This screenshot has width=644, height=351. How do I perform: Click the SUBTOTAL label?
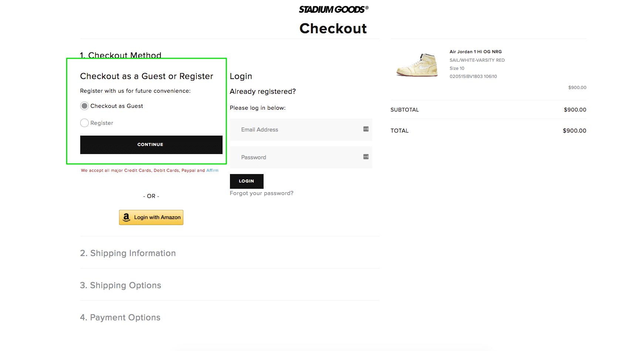(x=405, y=110)
